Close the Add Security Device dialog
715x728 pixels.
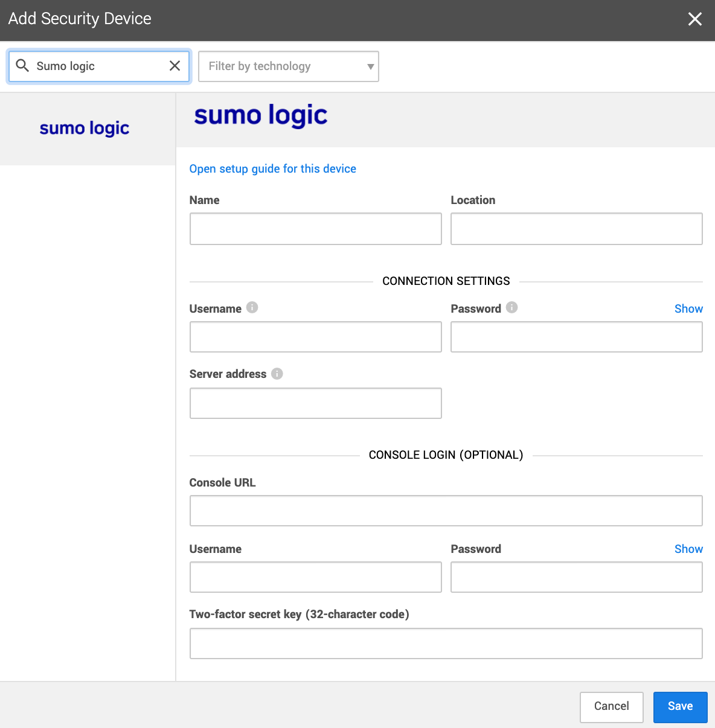pyautogui.click(x=694, y=19)
